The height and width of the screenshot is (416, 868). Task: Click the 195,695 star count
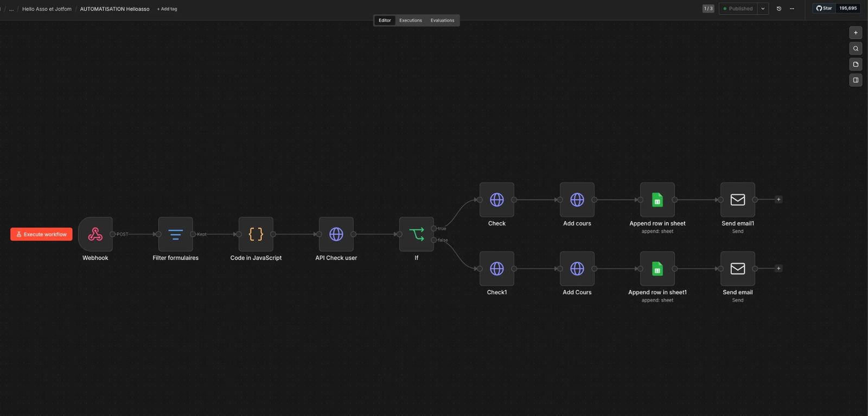pyautogui.click(x=848, y=8)
